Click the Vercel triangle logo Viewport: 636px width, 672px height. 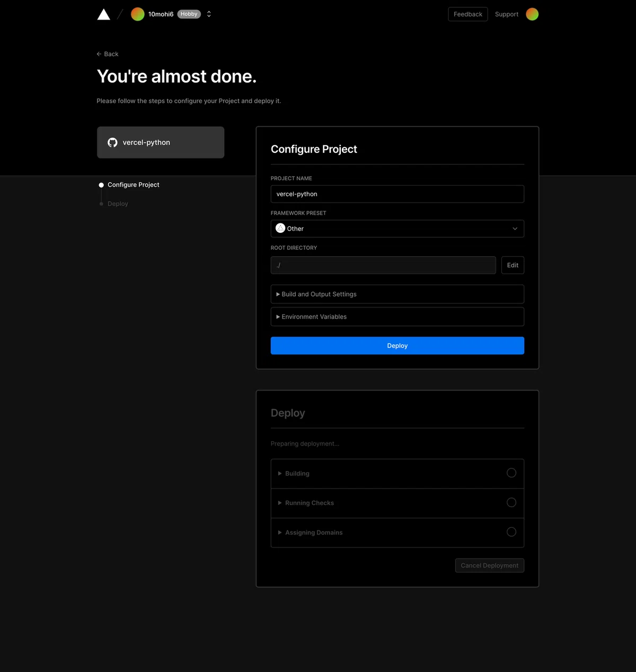point(104,14)
